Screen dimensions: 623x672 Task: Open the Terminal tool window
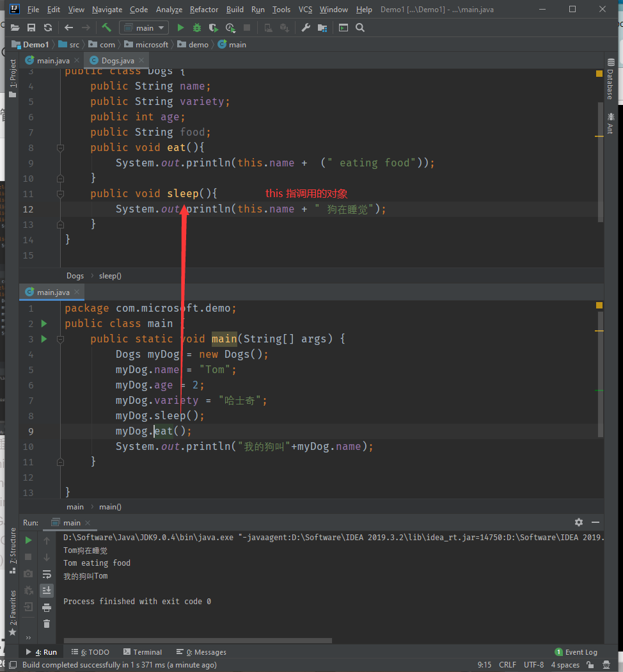(x=143, y=652)
